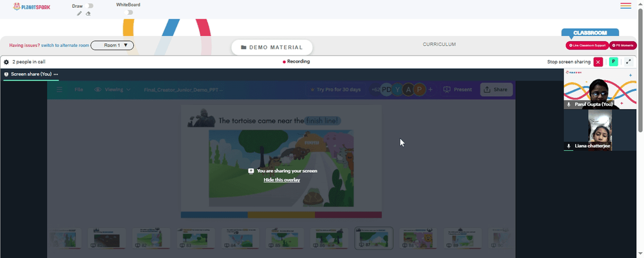Click the A collaborator avatar
Viewport: 644px width, 258px height.
(x=408, y=89)
